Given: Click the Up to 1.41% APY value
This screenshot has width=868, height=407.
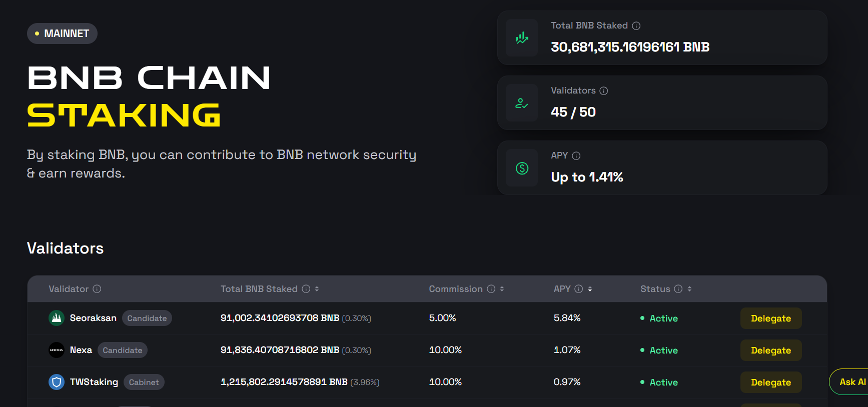Looking at the screenshot, I should coord(587,177).
